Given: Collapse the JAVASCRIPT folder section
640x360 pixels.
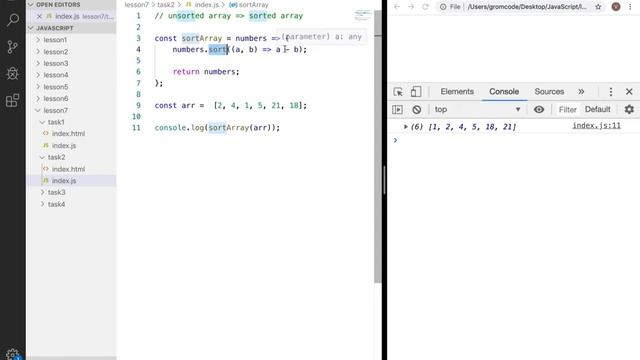Looking at the screenshot, I should tap(71, 28).
